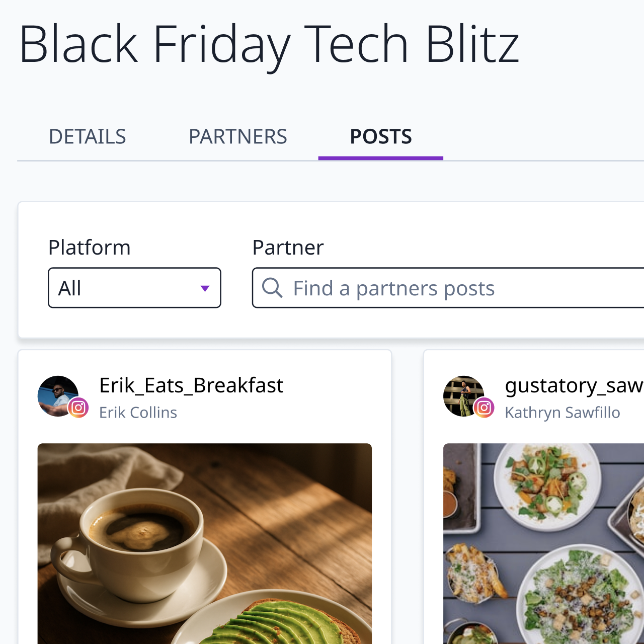Open the coffee and avocado toast post image

click(x=205, y=543)
